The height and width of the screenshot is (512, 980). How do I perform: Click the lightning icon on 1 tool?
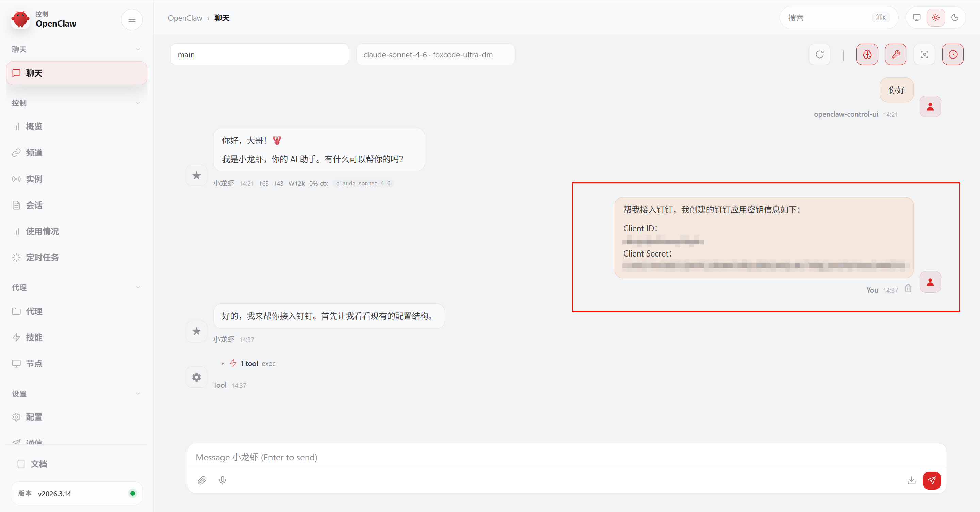pyautogui.click(x=233, y=363)
